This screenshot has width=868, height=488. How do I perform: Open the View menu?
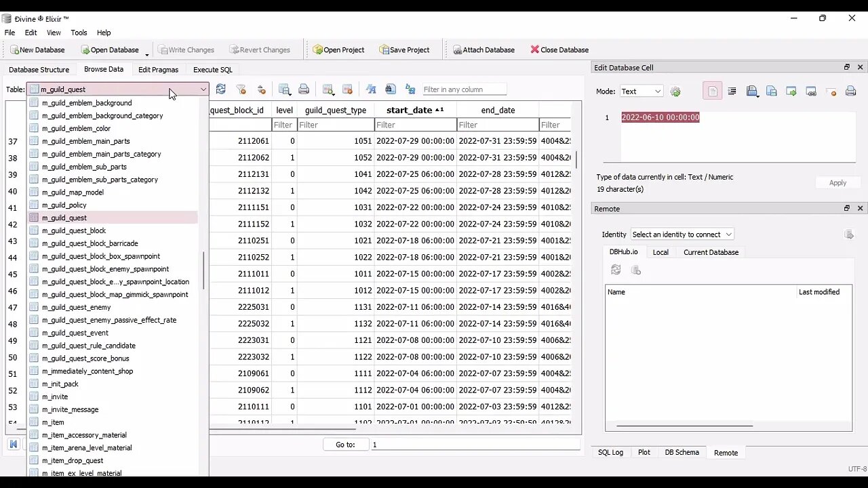54,33
